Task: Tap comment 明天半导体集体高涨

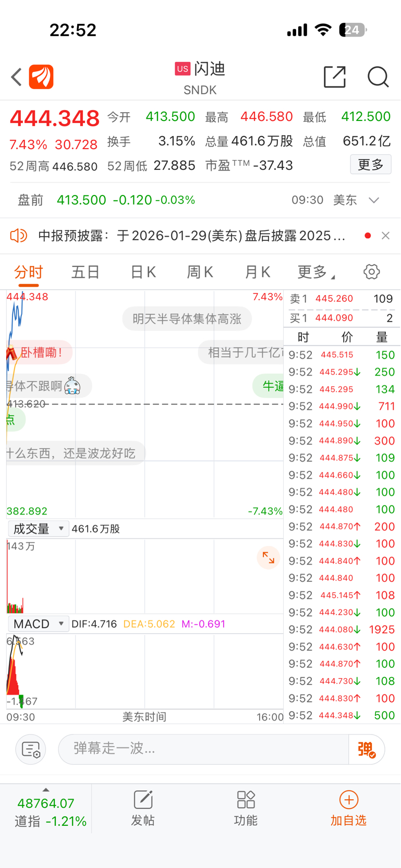Action: click(x=187, y=319)
